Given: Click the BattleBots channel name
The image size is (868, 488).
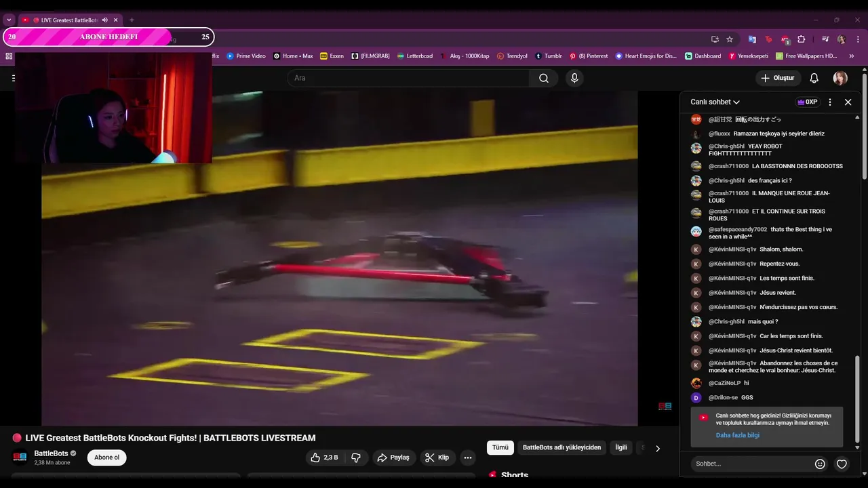Looking at the screenshot, I should pyautogui.click(x=52, y=453).
